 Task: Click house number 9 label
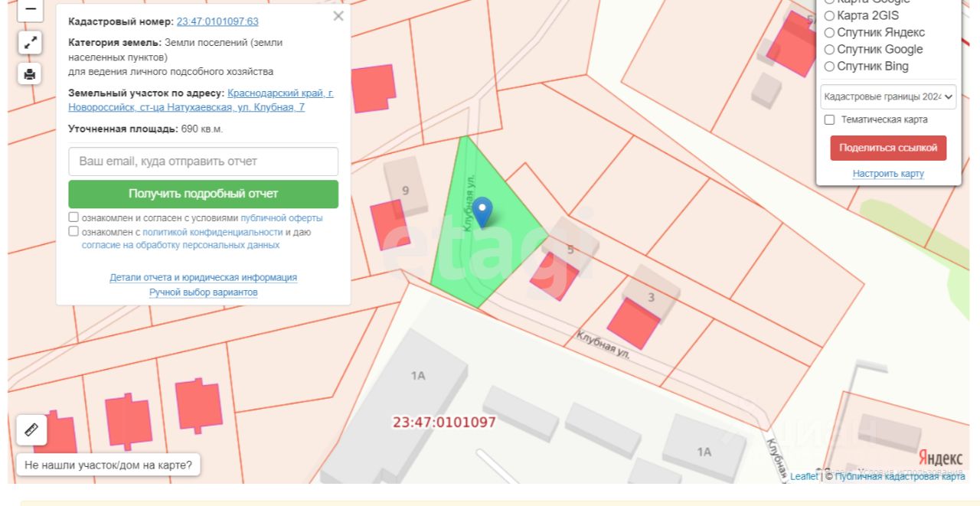click(x=405, y=190)
